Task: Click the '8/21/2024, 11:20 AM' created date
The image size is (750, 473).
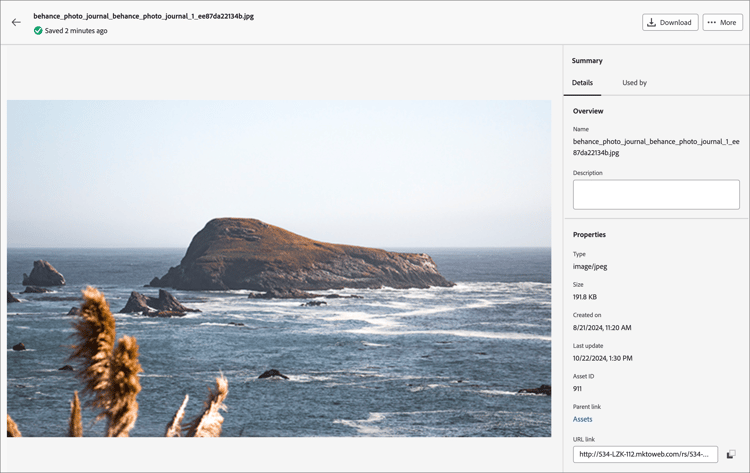Action: pyautogui.click(x=602, y=328)
